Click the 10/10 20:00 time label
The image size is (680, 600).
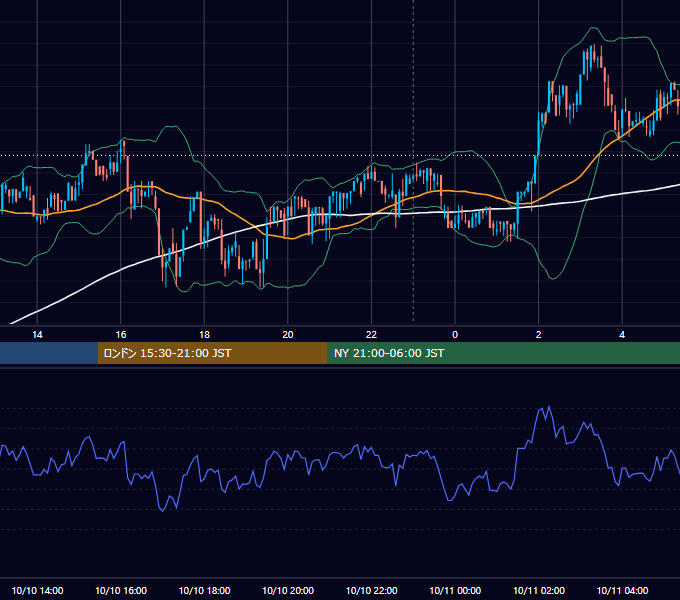[x=288, y=590]
